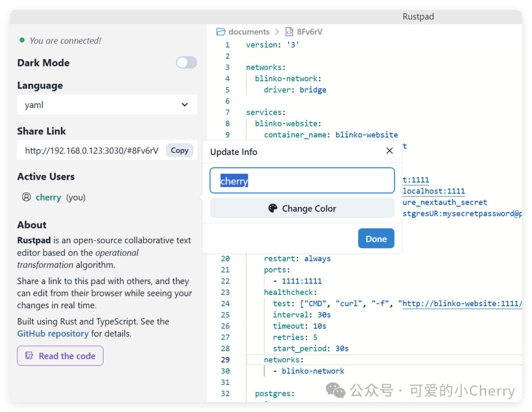Select the cherry active user name
532x412 pixels.
point(48,197)
